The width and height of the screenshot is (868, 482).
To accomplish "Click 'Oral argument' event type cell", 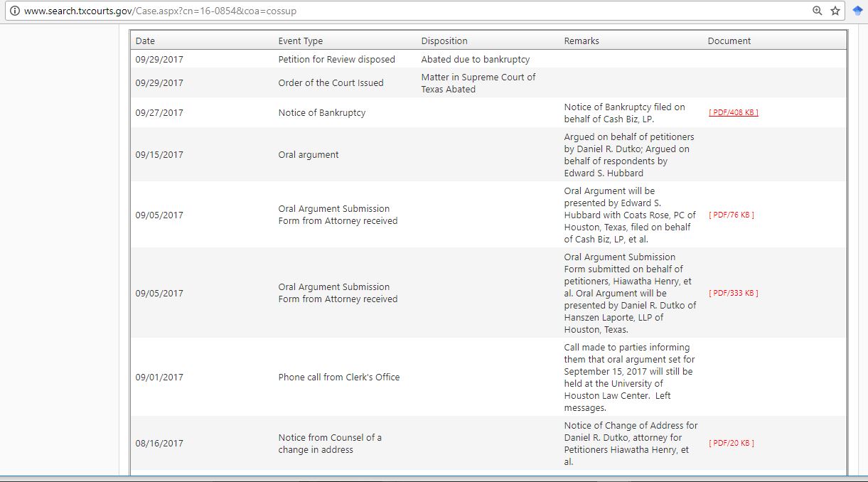I will pos(309,154).
